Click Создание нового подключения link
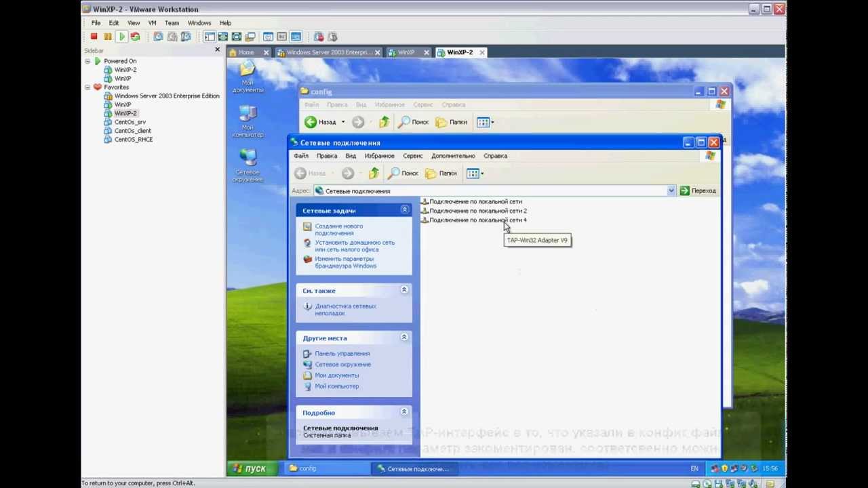 click(x=338, y=230)
